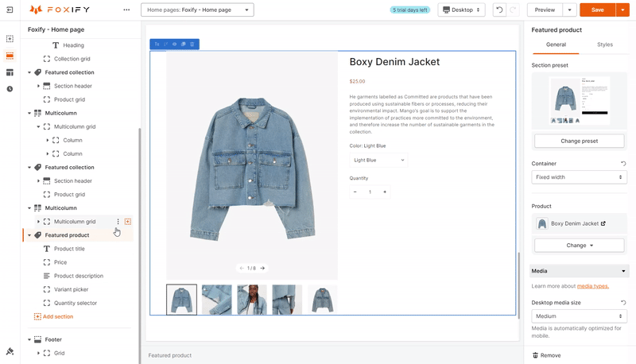
Task: Open the Preview dropdown arrow
Action: (x=569, y=10)
